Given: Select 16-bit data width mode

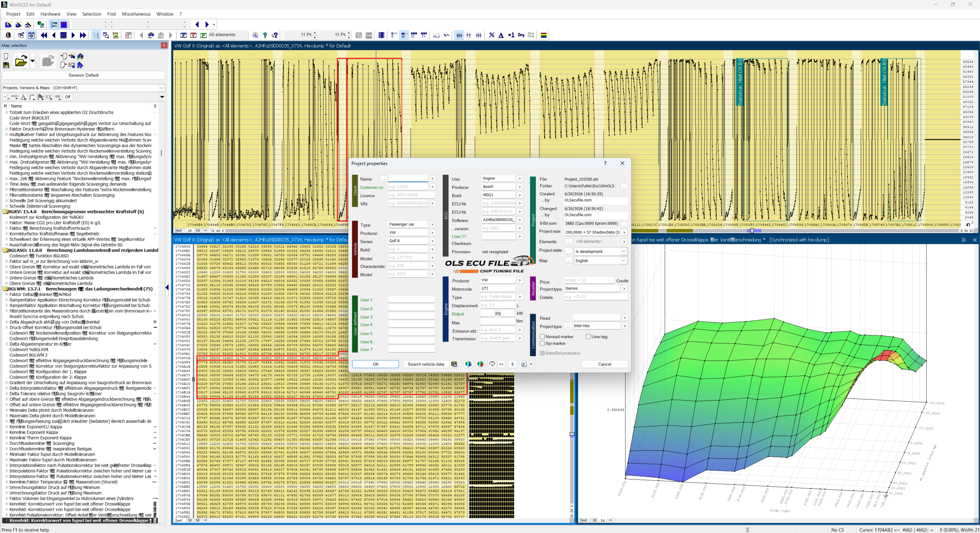Looking at the screenshot, I should 403,35.
